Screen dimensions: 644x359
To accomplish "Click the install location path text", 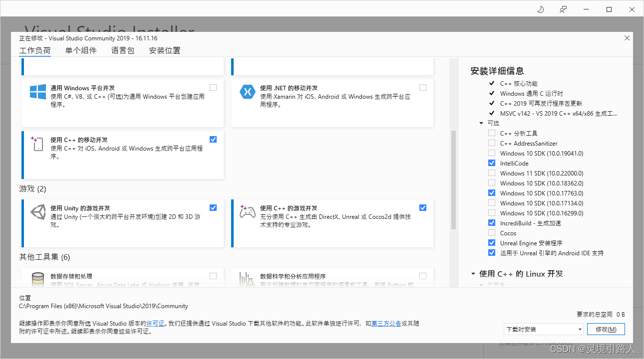I will click(103, 306).
